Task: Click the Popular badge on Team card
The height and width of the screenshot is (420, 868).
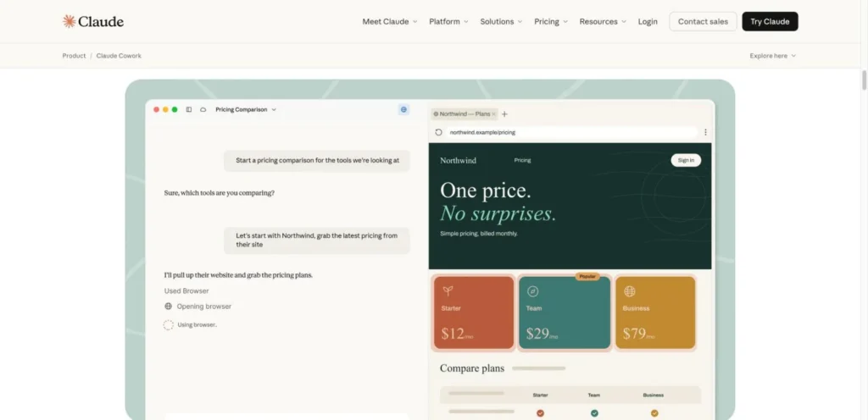Action: [x=587, y=276]
